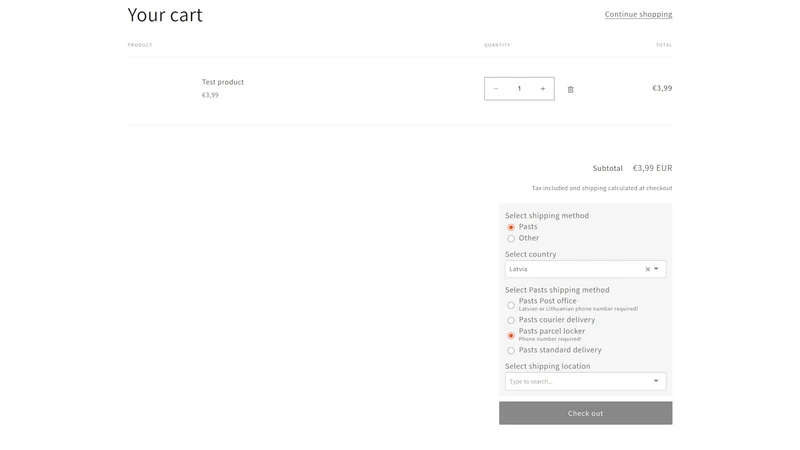Choose the Other shipping method radio
This screenshot has width=800, height=450.
click(x=511, y=238)
